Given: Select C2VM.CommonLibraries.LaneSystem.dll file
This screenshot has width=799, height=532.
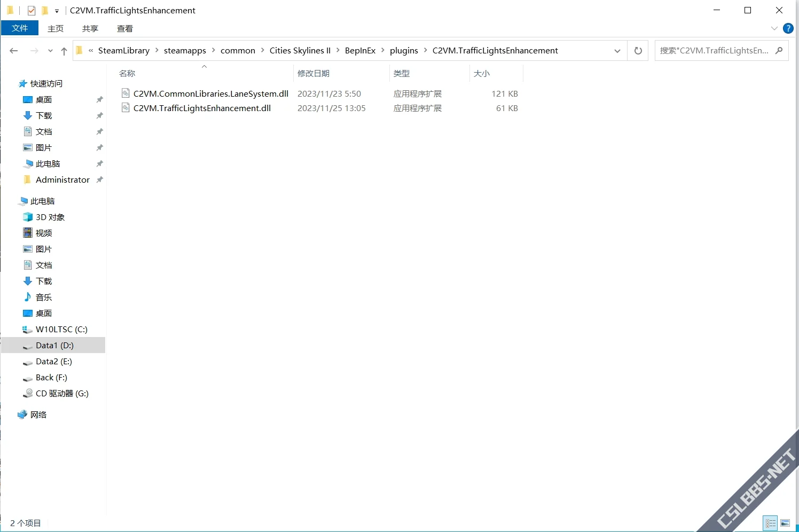Looking at the screenshot, I should (211, 93).
